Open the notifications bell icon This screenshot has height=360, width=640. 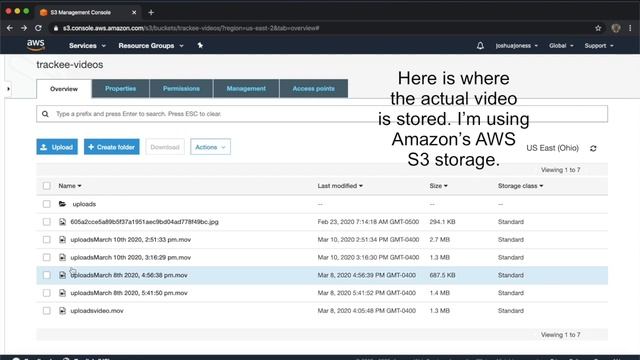click(480, 46)
